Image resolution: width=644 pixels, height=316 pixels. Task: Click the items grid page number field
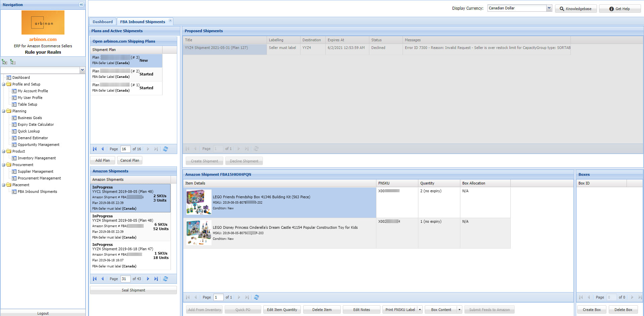[x=218, y=297]
